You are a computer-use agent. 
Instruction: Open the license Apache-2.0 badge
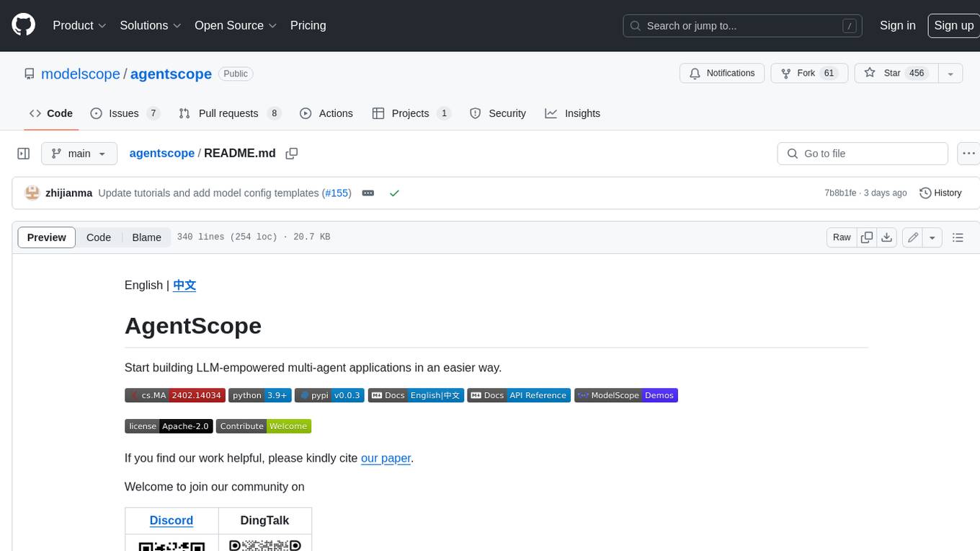point(169,426)
